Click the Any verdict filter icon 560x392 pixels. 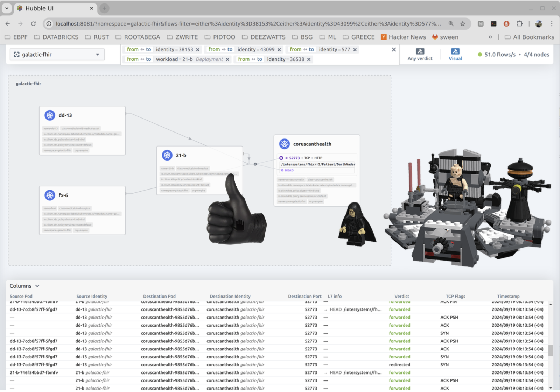[420, 51]
